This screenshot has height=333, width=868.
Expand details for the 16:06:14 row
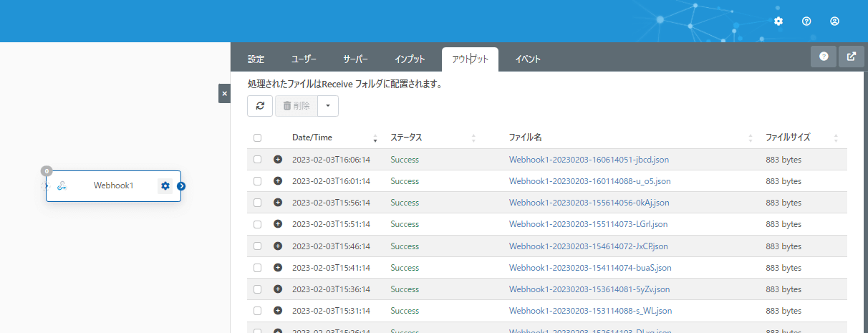[278, 160]
